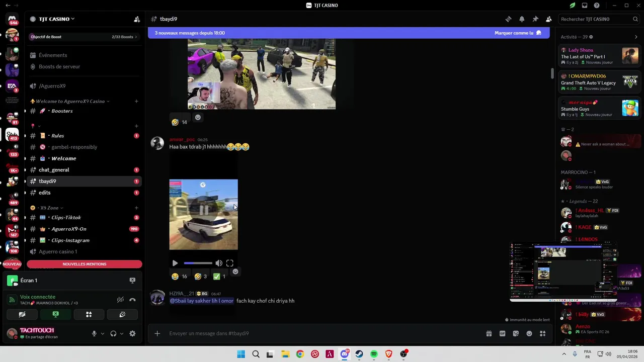Collapse Welcome to AguerroX9 Casino category
This screenshot has height=362, width=644.
(70, 101)
